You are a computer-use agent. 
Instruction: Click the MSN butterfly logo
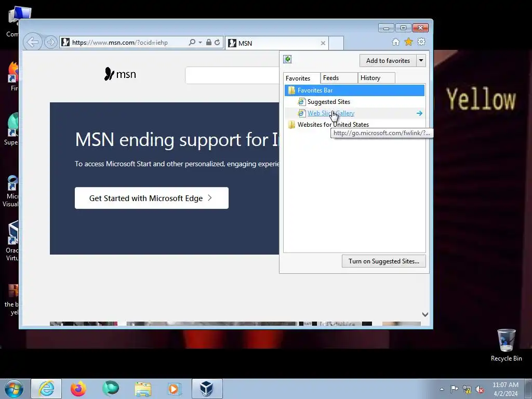point(120,74)
